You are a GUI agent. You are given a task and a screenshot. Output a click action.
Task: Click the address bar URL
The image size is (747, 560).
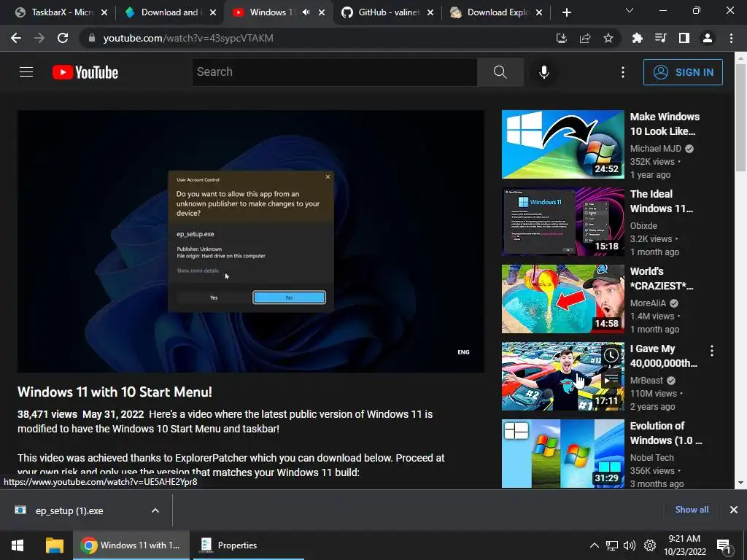tap(188, 38)
